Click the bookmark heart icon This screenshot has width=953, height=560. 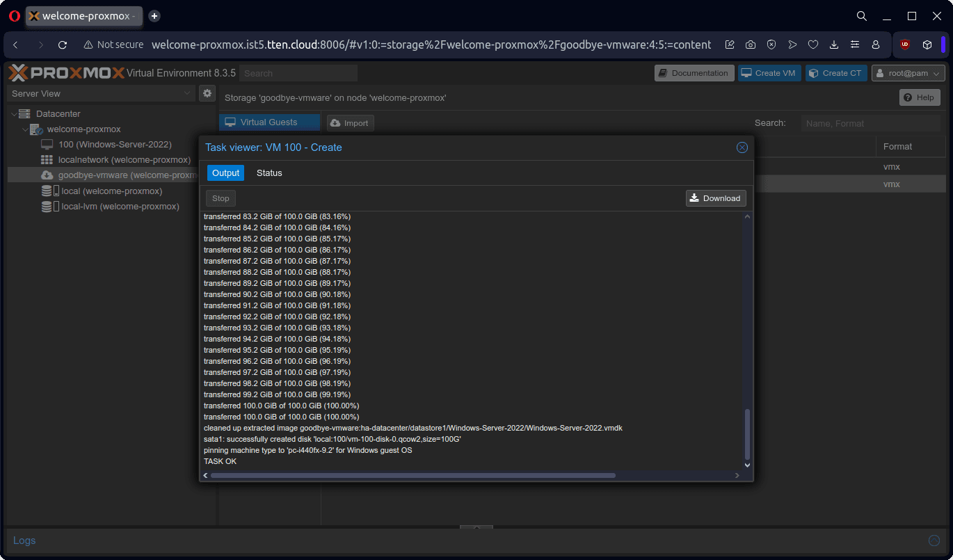point(813,45)
